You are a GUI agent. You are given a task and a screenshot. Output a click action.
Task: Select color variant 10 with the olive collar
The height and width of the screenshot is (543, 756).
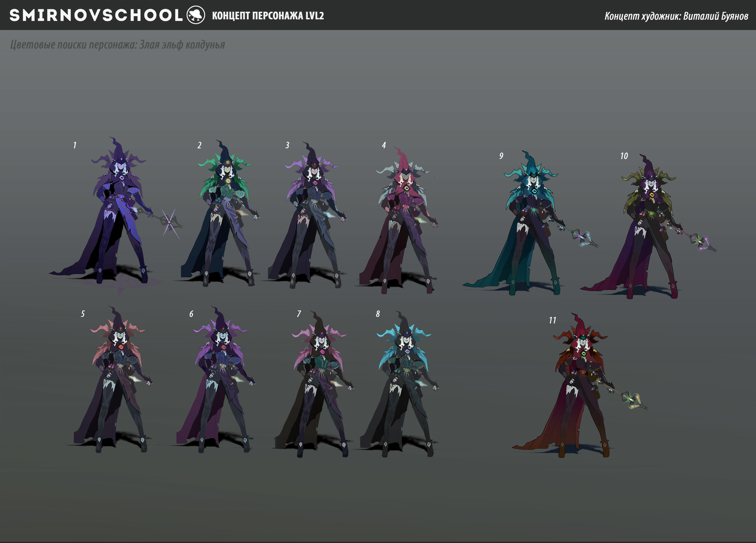(648, 227)
